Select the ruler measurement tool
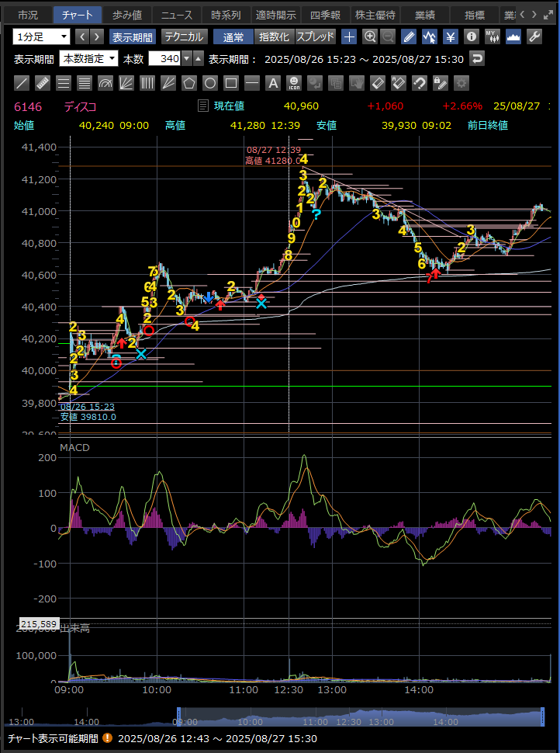 click(43, 83)
